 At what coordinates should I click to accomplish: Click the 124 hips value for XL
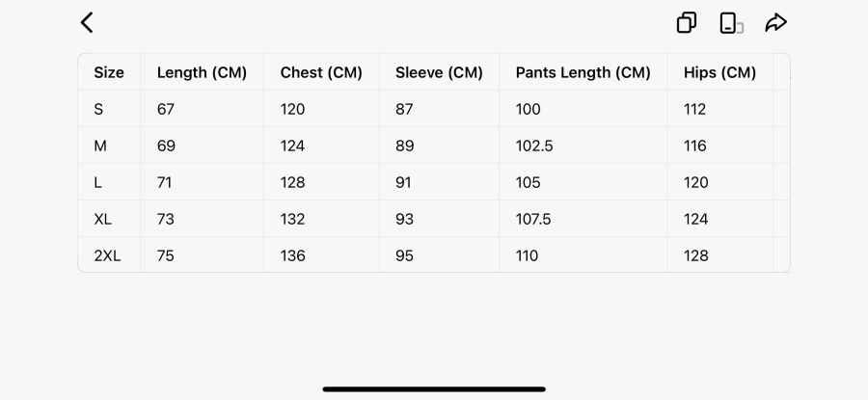click(x=695, y=219)
